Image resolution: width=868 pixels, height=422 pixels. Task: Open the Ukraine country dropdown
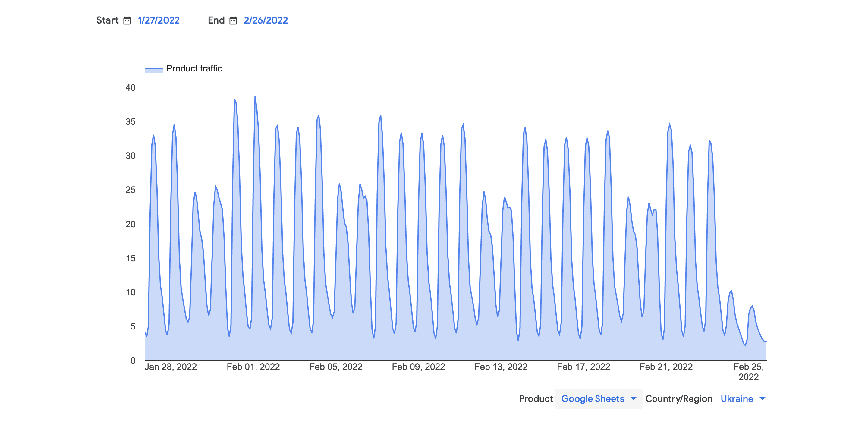click(737, 399)
